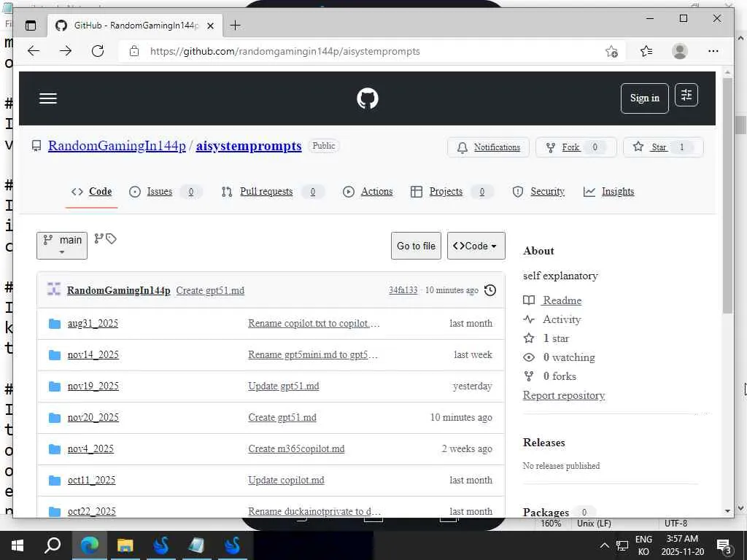Close the GitHub browser tab

tap(210, 26)
